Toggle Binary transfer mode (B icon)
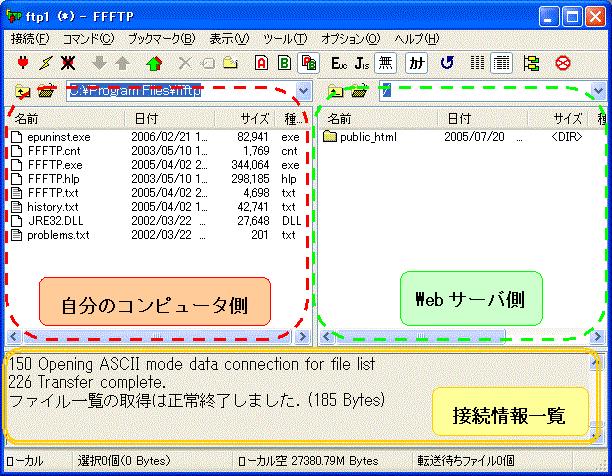 coord(285,63)
